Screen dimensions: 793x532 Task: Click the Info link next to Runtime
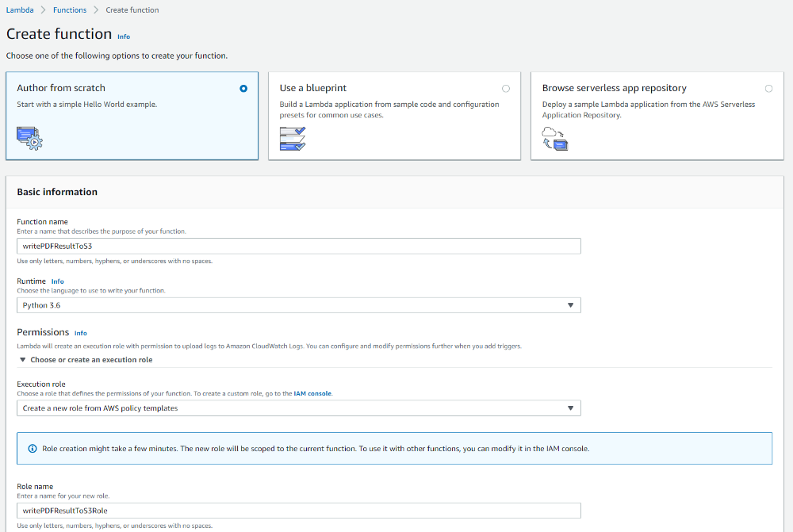[58, 281]
